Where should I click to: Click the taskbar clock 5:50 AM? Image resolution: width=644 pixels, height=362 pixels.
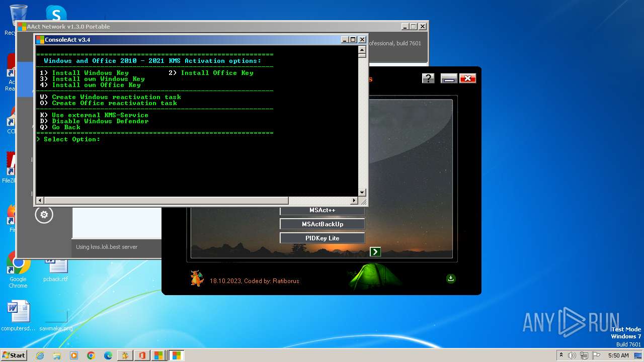(x=618, y=355)
